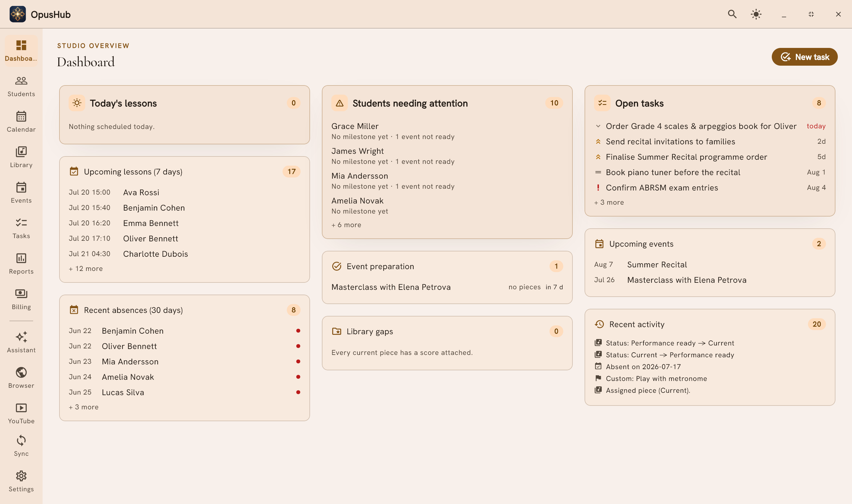Screen dimensions: 852x504
Task: Open Jul 26 Masterclass upcoming event
Action: click(x=710, y=280)
